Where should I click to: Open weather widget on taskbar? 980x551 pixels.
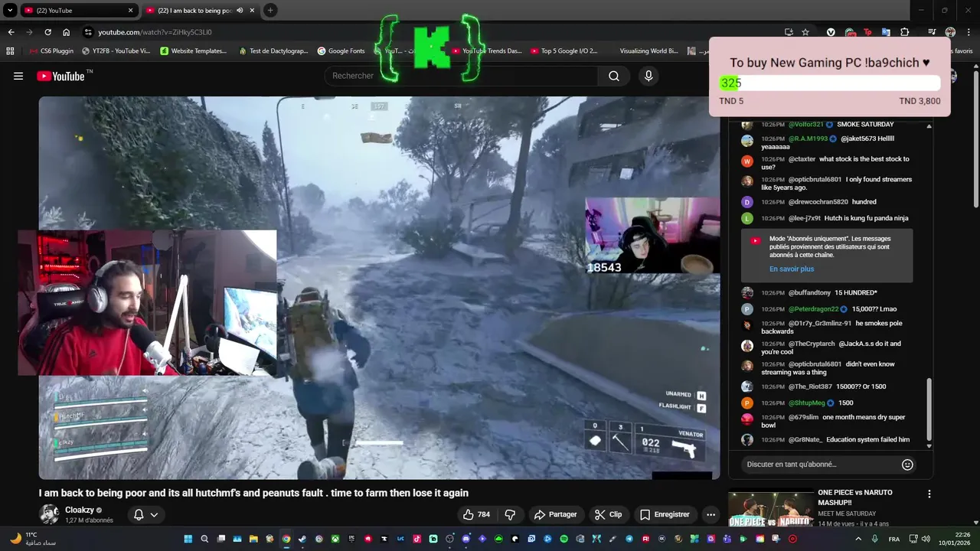[34, 539]
